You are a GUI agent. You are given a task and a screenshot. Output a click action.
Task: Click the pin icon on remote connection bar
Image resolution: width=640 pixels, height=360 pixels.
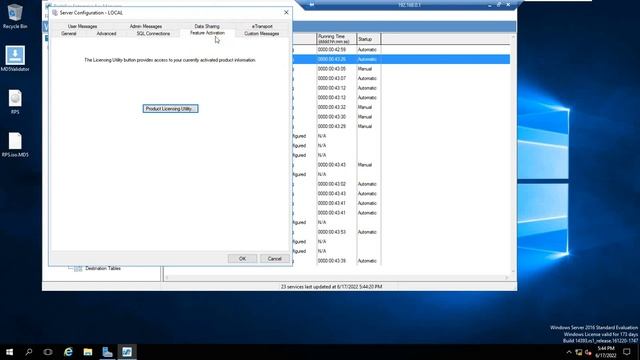pyautogui.click(x=312, y=4)
